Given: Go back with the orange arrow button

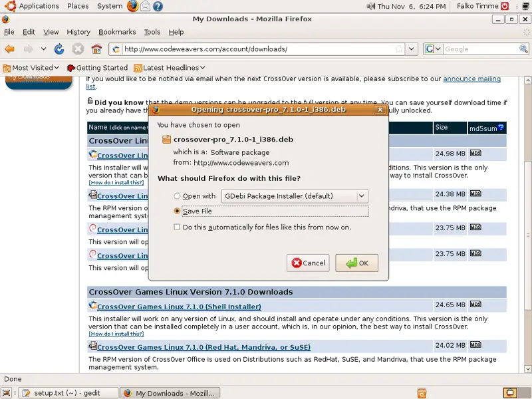Looking at the screenshot, I should [x=10, y=49].
